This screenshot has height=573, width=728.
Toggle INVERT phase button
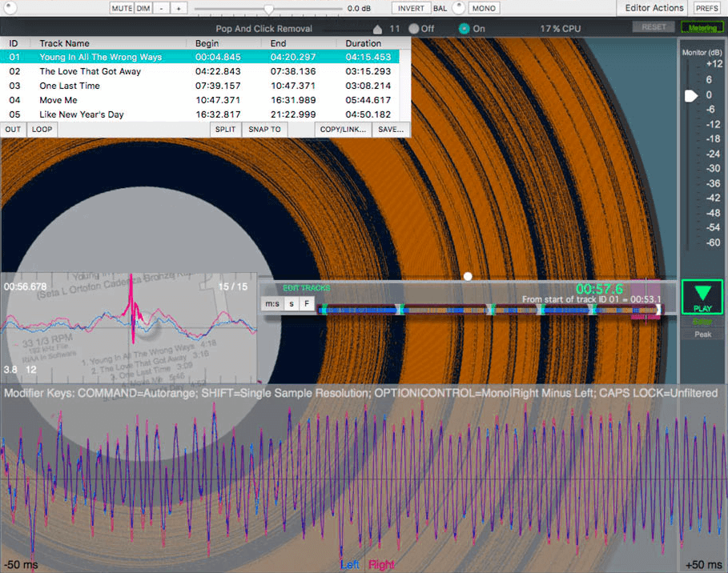tap(411, 8)
